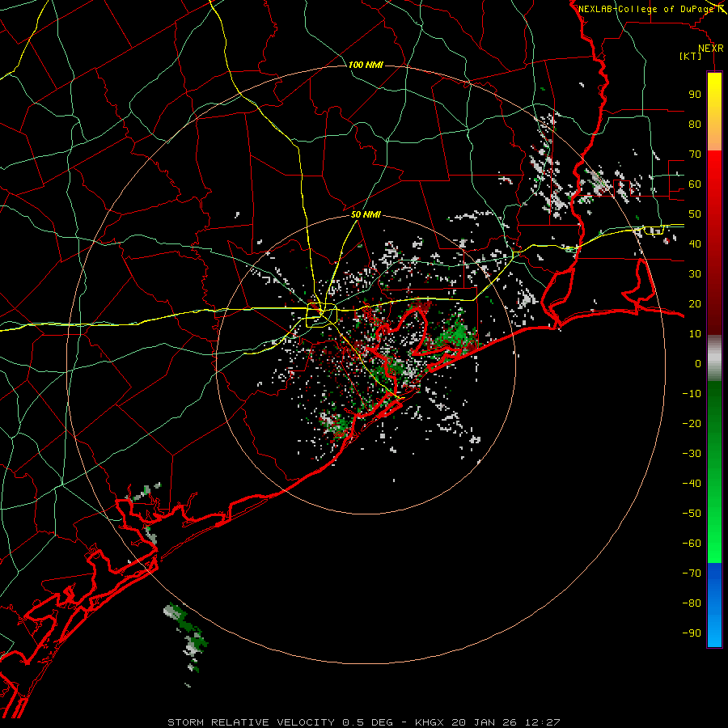The width and height of the screenshot is (728, 728).
Task: Click the 90 value on velocity scale
Action: point(695,95)
